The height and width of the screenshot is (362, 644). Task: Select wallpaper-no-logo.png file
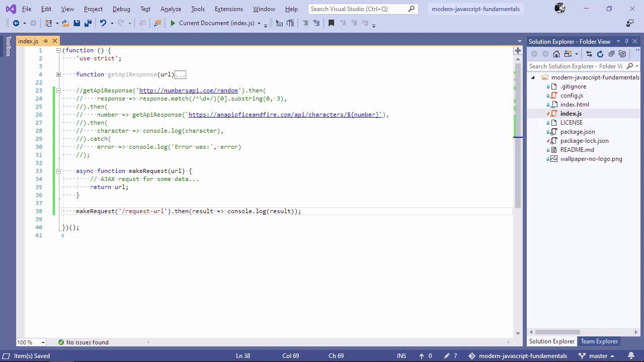pyautogui.click(x=591, y=159)
